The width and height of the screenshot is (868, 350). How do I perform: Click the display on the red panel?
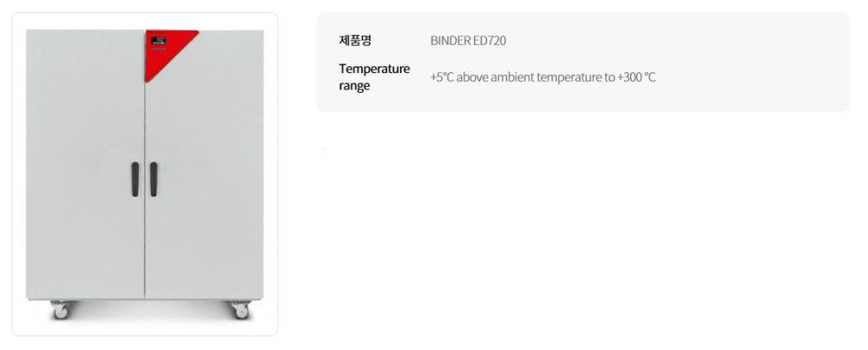point(157,39)
